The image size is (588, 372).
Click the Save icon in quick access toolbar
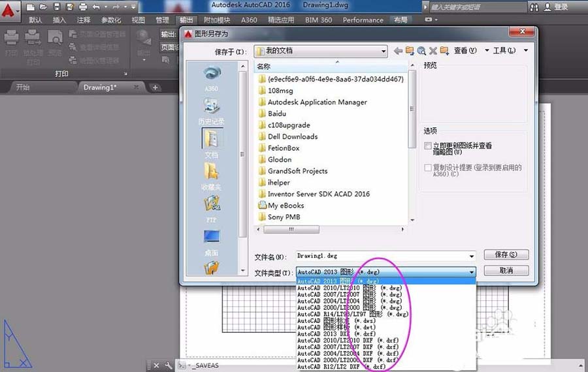point(57,7)
